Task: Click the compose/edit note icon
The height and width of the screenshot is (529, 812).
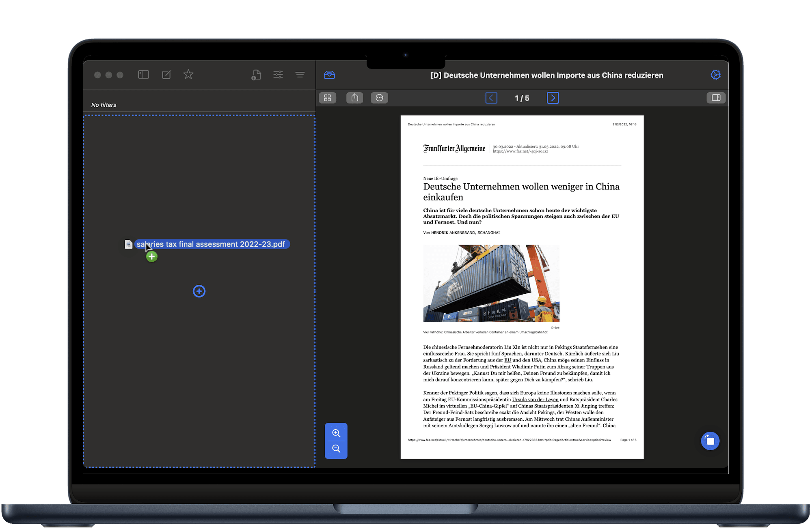Action: click(x=166, y=75)
